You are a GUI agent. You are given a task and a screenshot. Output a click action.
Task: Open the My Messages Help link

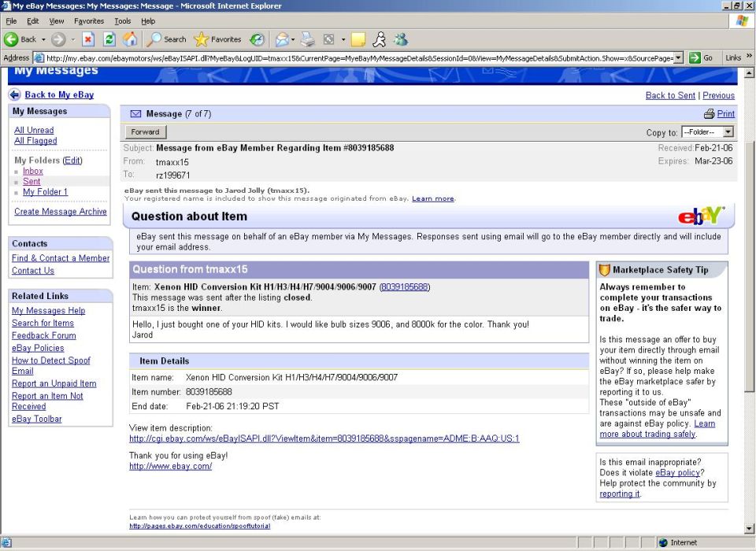coord(48,311)
